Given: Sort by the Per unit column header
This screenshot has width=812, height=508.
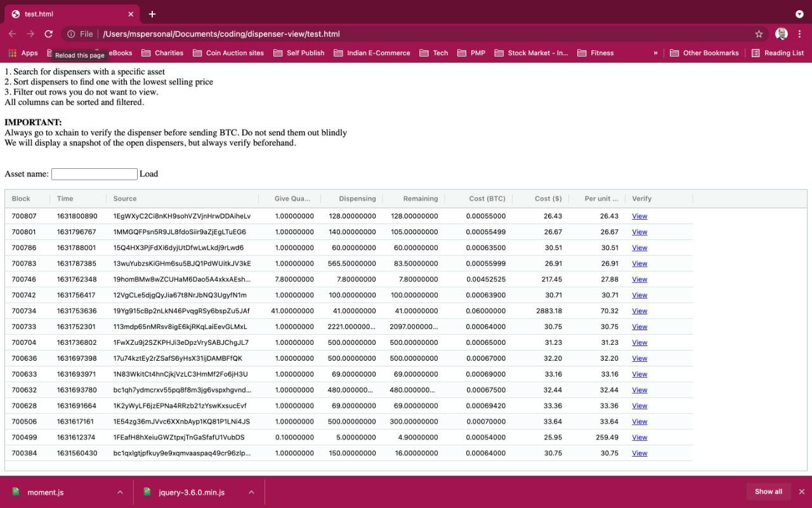Looking at the screenshot, I should [x=601, y=199].
